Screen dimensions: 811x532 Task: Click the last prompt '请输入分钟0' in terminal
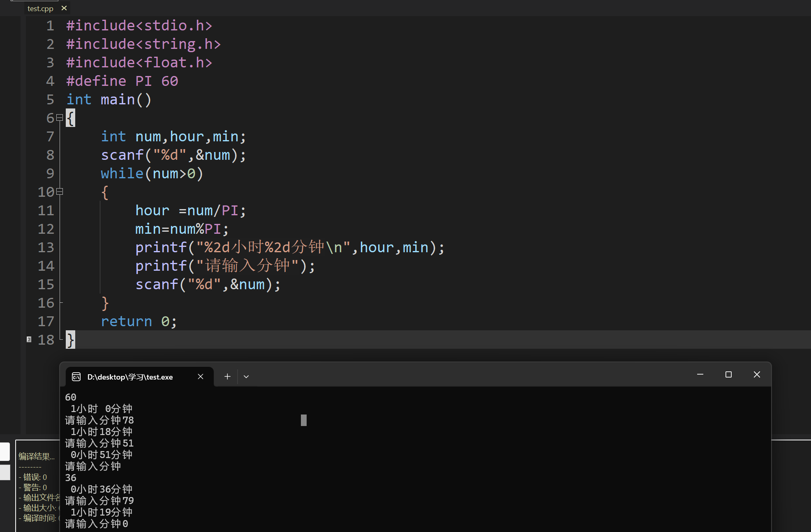[x=97, y=524]
